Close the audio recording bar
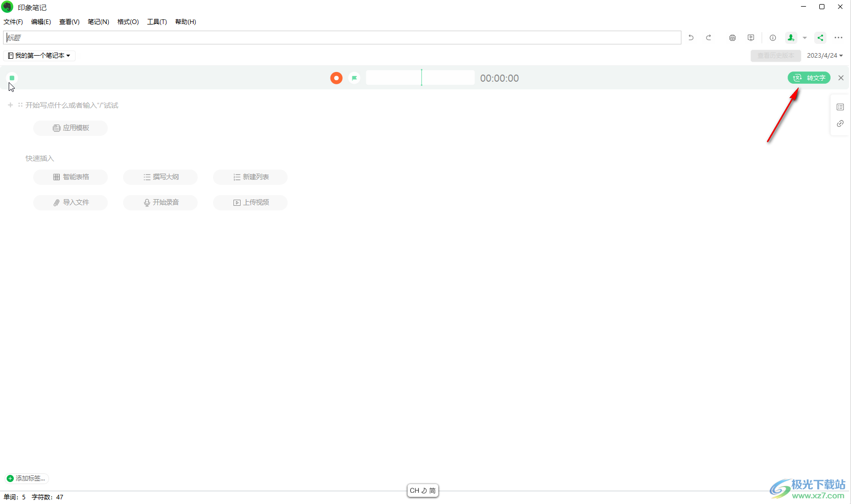This screenshot has width=851, height=504. 841,78
